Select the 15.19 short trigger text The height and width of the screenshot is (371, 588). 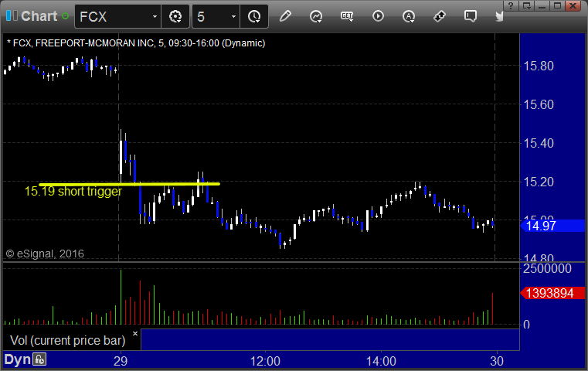[73, 192]
